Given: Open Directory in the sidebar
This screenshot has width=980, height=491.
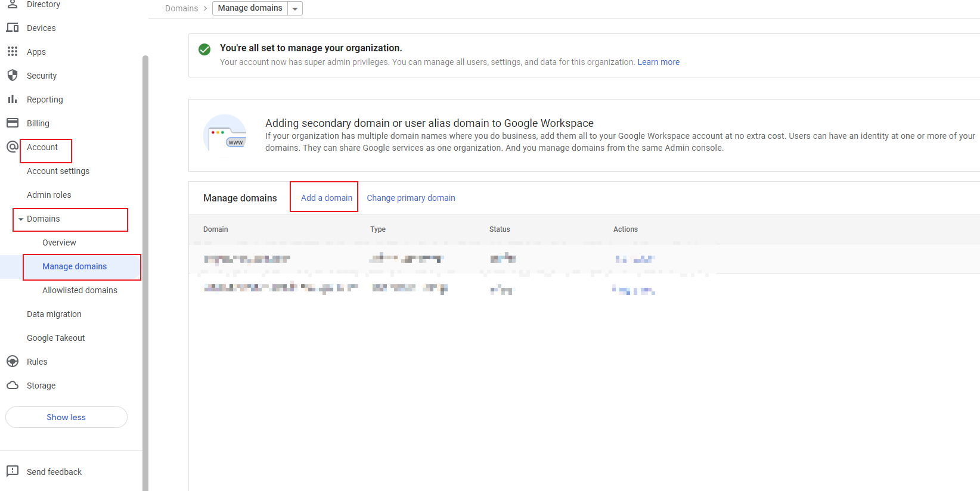Looking at the screenshot, I should pyautogui.click(x=44, y=4).
